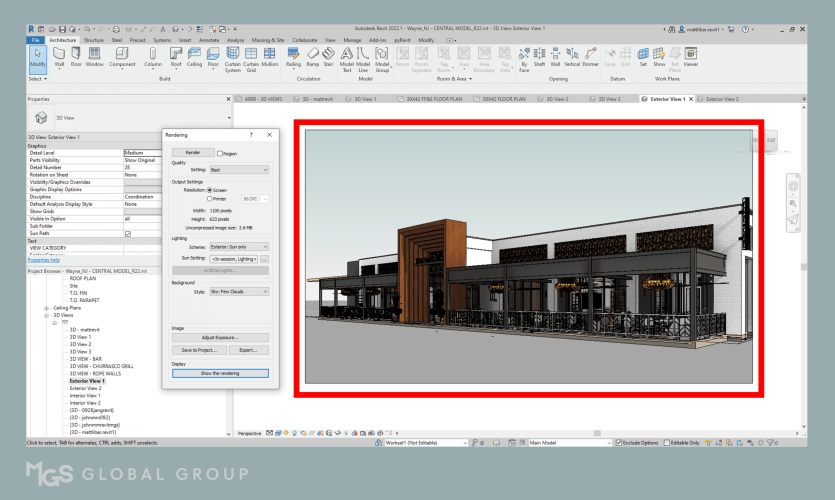
Task: Select the Printer resolution radio button
Action: point(208,198)
